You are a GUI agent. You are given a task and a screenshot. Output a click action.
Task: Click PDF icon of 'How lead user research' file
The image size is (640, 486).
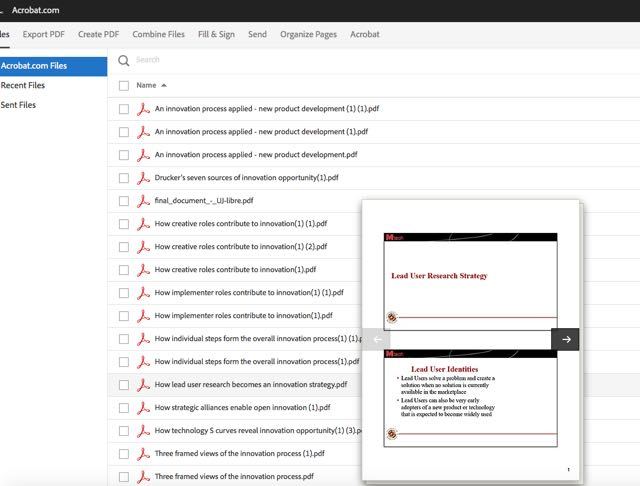(x=143, y=385)
